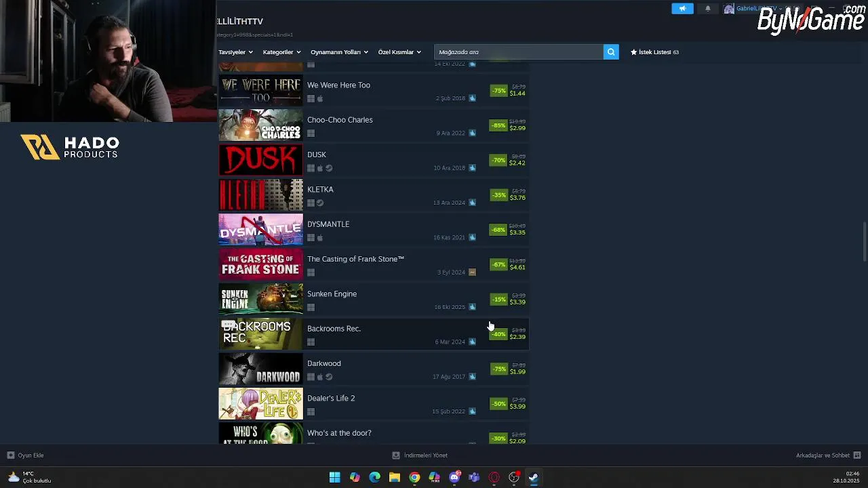The width and height of the screenshot is (868, 488).
Task: Open the blue announcements megaphone button
Action: point(682,9)
